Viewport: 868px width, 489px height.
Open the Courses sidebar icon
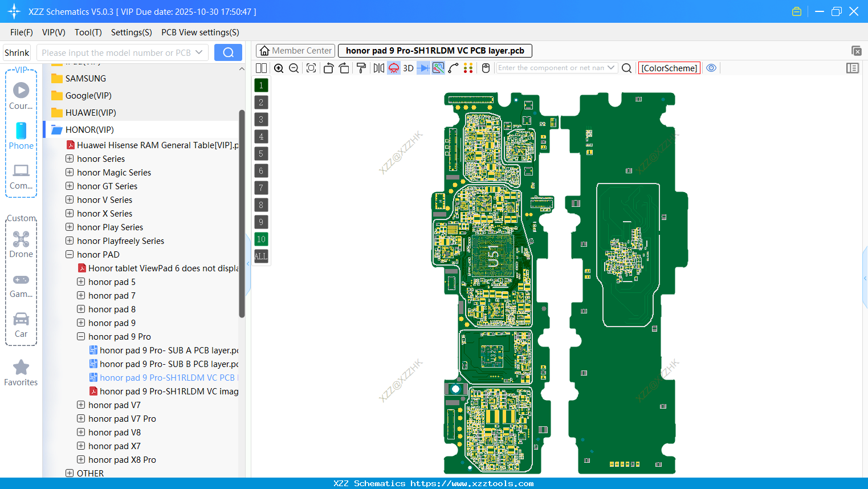coord(21,95)
